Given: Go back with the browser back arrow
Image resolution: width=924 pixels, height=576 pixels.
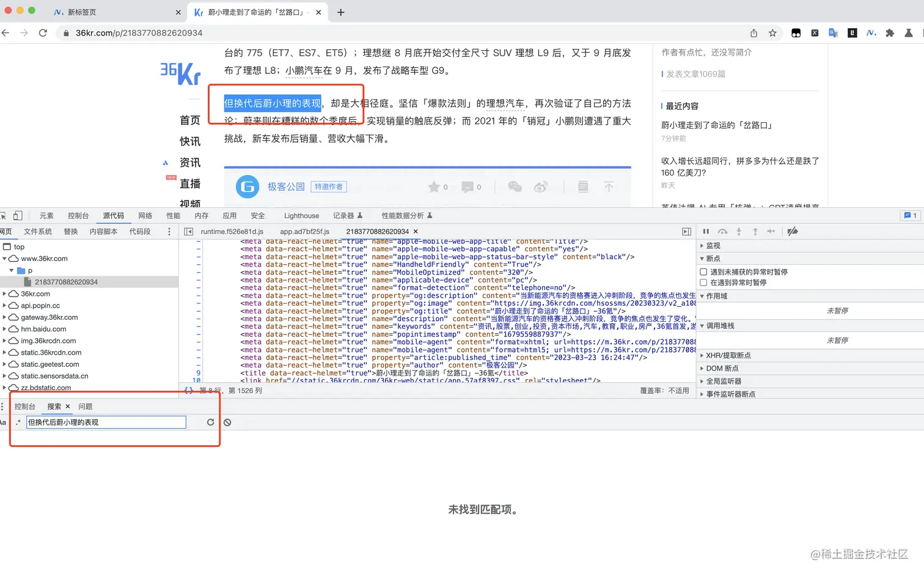Looking at the screenshot, I should pos(5,33).
